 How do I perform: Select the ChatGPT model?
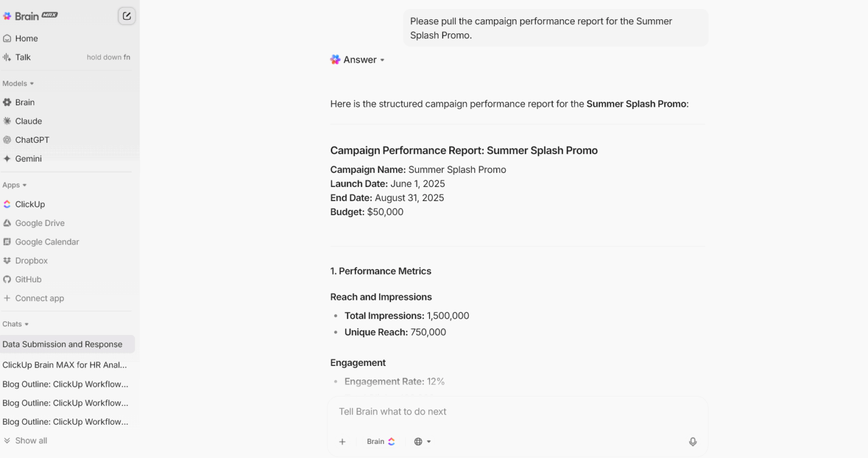32,140
